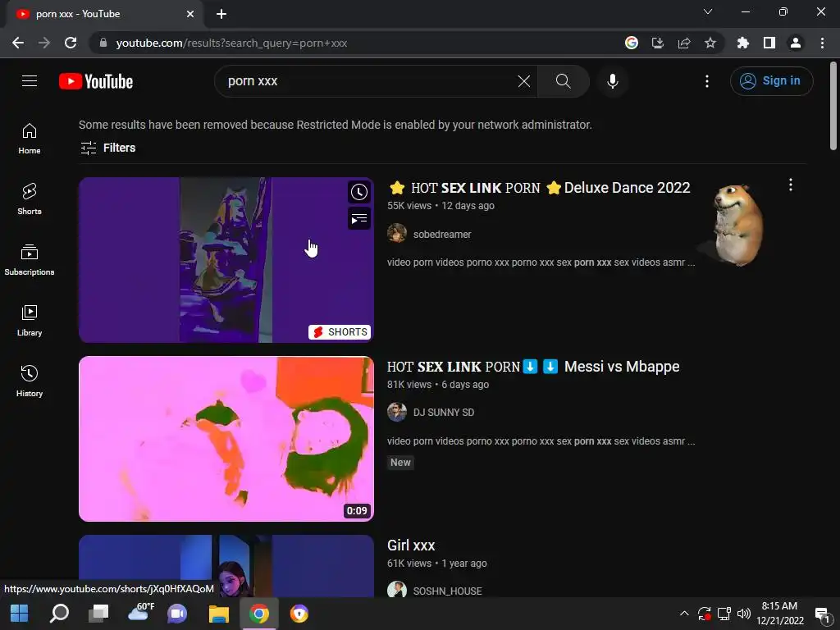Image resolution: width=840 pixels, height=630 pixels.
Task: Open the Deluxe Dance 2022 video title
Action: coord(539,188)
